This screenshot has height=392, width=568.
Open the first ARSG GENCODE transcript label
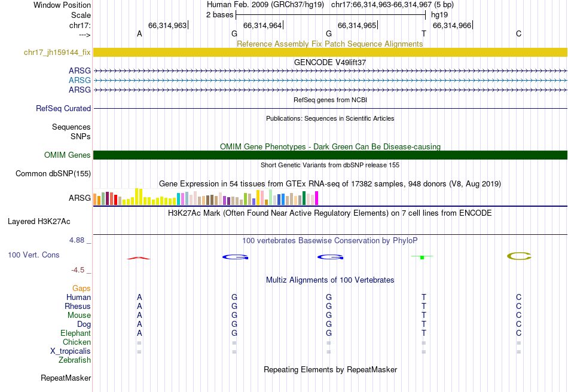click(x=80, y=71)
